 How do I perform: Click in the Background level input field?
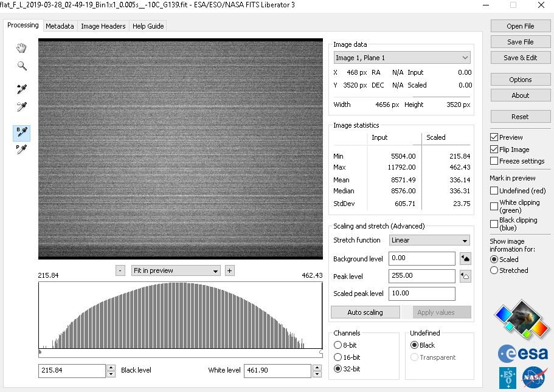tap(422, 258)
